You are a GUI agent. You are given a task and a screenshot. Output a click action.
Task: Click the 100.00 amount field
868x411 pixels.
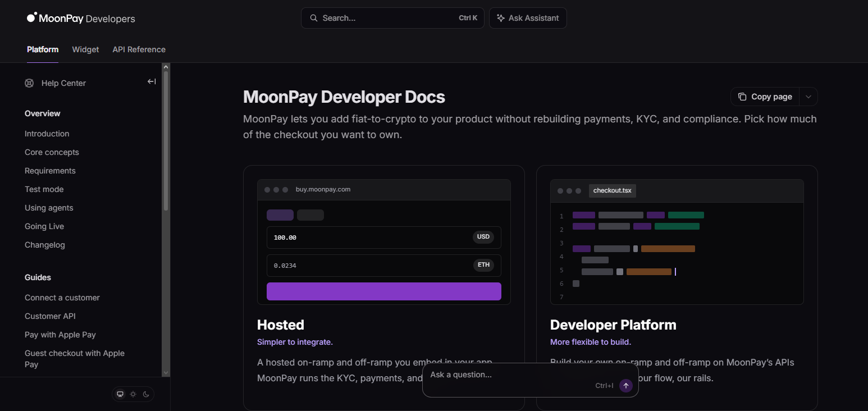(384, 238)
